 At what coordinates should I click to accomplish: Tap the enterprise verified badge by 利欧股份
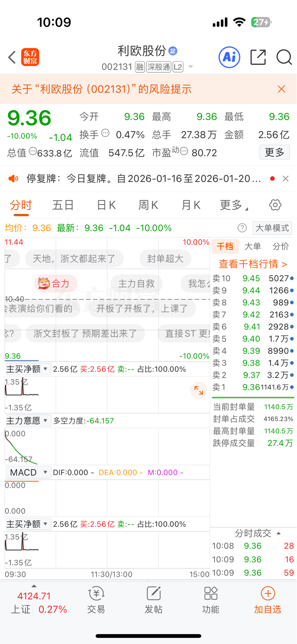click(x=173, y=51)
